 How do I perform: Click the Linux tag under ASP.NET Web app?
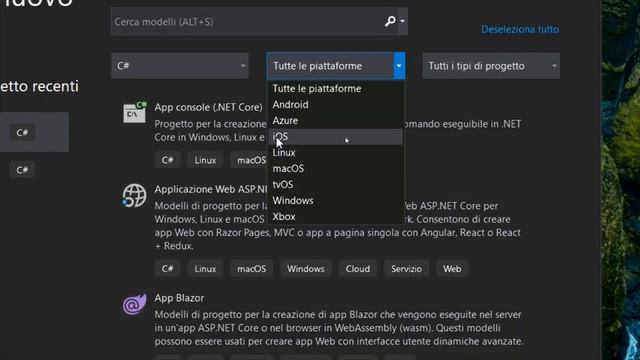(x=205, y=269)
